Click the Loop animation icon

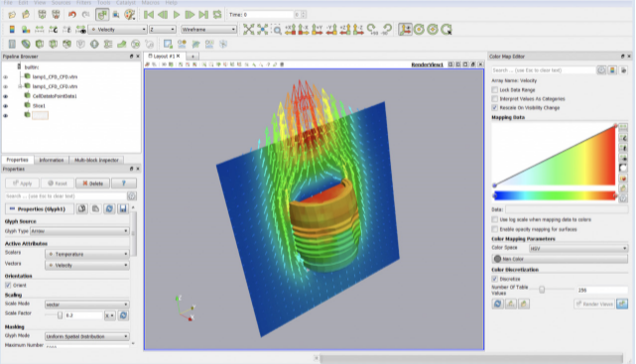217,15
